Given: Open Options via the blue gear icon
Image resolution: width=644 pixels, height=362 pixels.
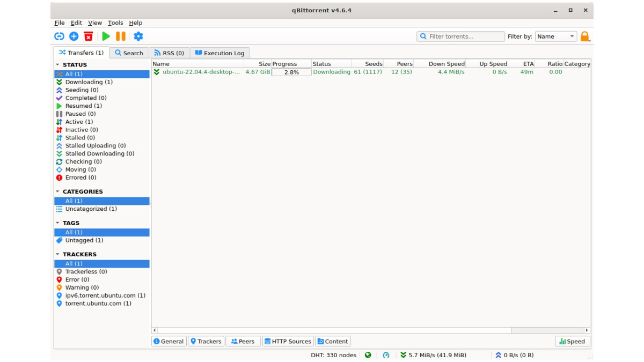Looking at the screenshot, I should tap(138, 36).
